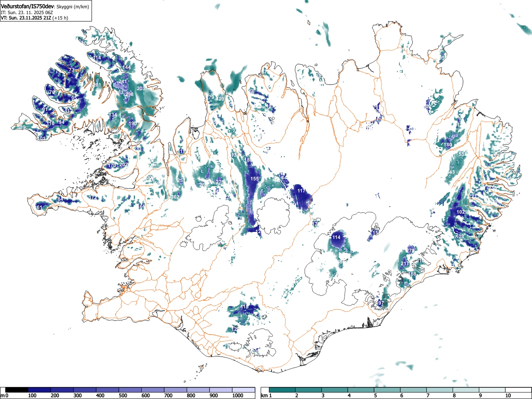This screenshot has height=399, width=532.
Task: Click the map value 117
Action: 301,191
